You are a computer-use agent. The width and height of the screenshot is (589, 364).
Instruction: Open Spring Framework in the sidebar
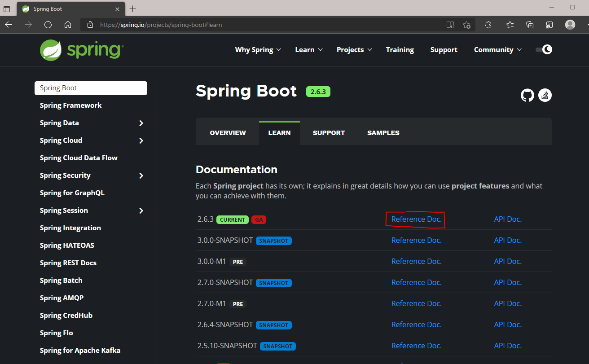[x=70, y=105]
